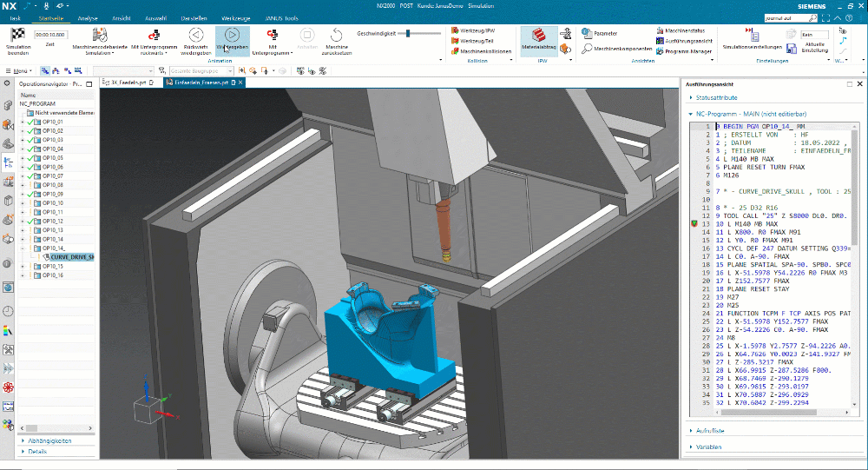Click the Aktuelle Einstellung Kein field
Viewport: 868px width, 470px height.
[x=814, y=35]
